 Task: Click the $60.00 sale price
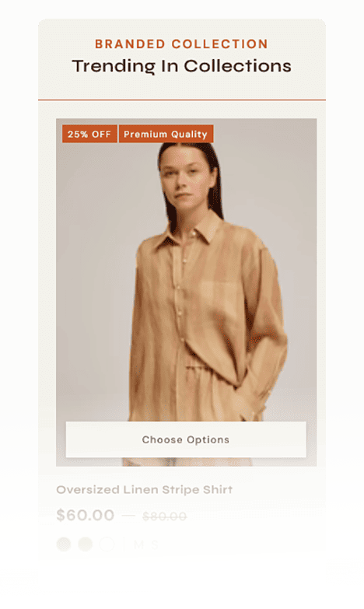(x=85, y=515)
